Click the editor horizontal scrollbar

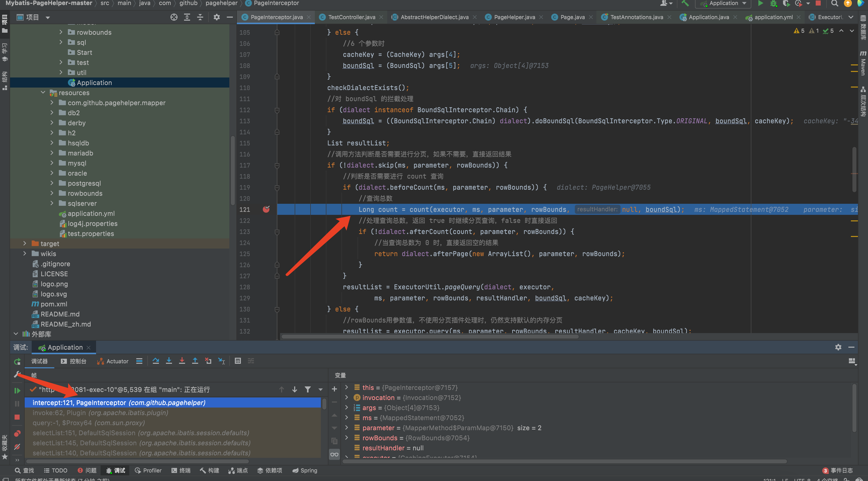tap(430, 336)
